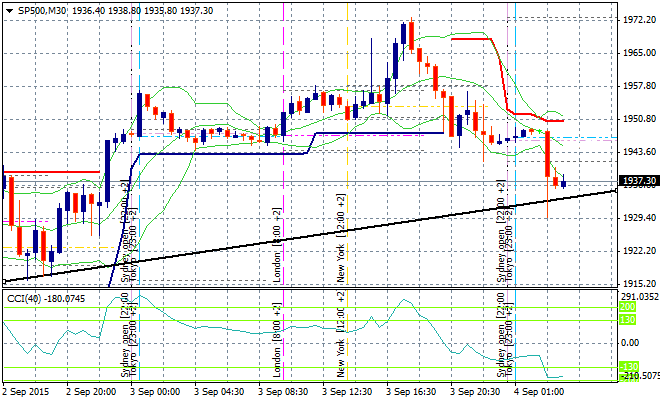660x400 pixels.
Task: Select the 3 Sep 12:30 time axis label
Action: pyautogui.click(x=346, y=391)
